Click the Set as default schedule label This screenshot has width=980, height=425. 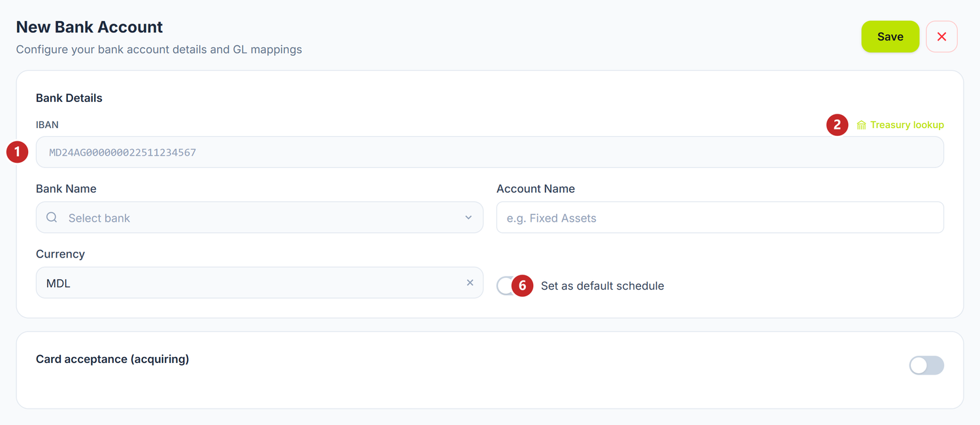602,286
